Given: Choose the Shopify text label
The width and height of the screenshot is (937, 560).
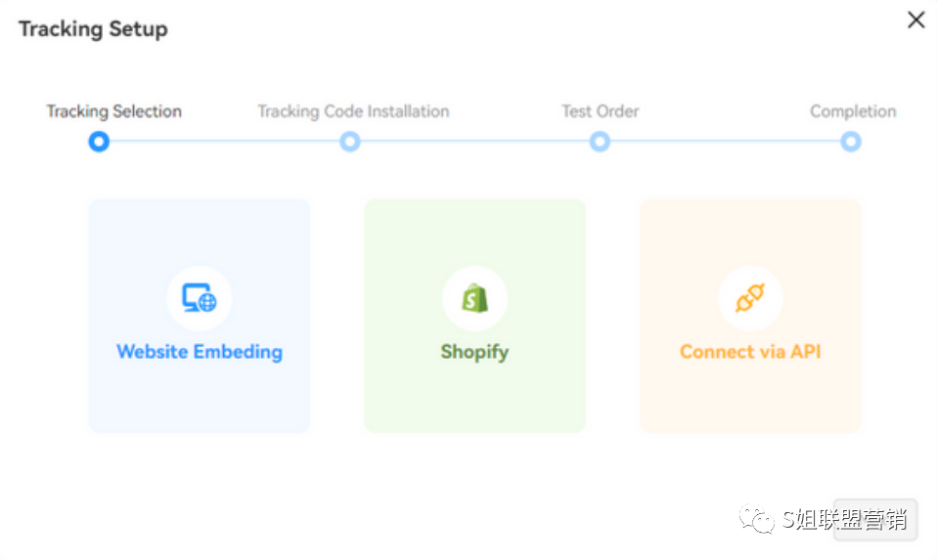Looking at the screenshot, I should 474,352.
